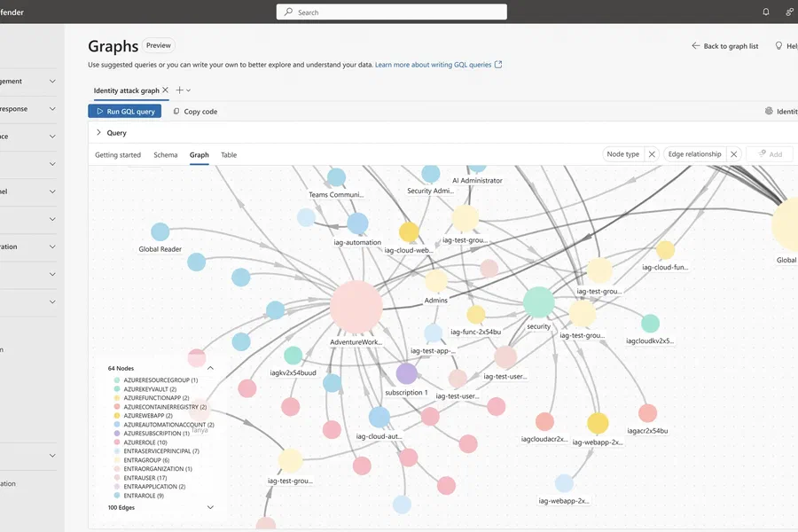Expand the sidebar item ending 'nce'
Viewport: 798px width, 532px height.
(52, 136)
